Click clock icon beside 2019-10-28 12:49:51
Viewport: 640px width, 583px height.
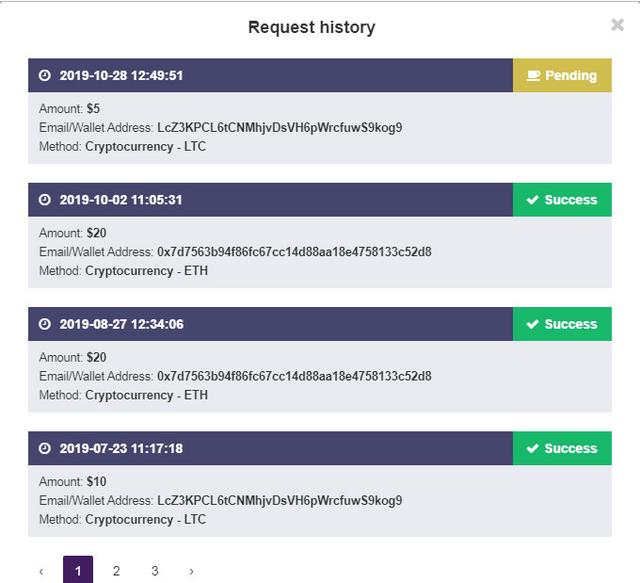point(44,76)
